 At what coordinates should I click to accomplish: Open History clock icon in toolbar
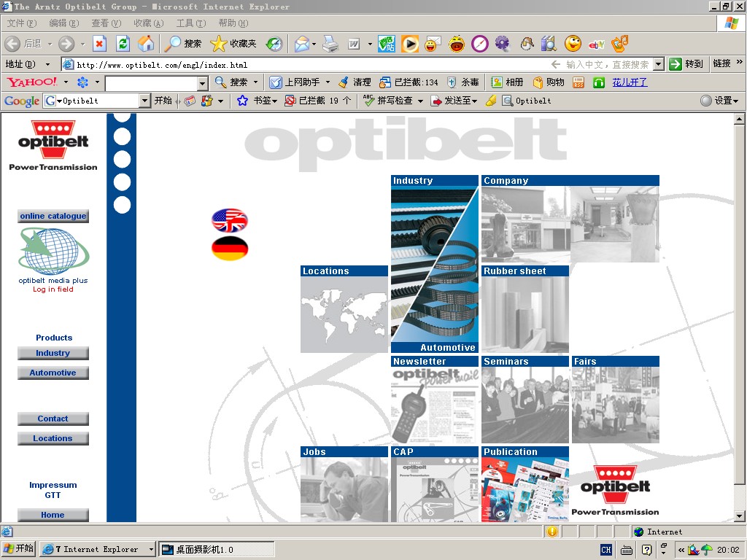coord(274,44)
